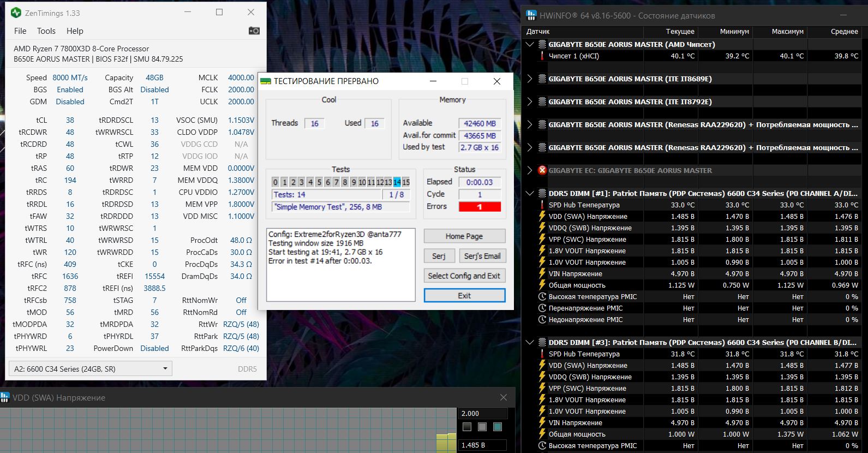The image size is (868, 453).
Task: Click the "42460 MB" Available memory value
Action: pyautogui.click(x=480, y=123)
